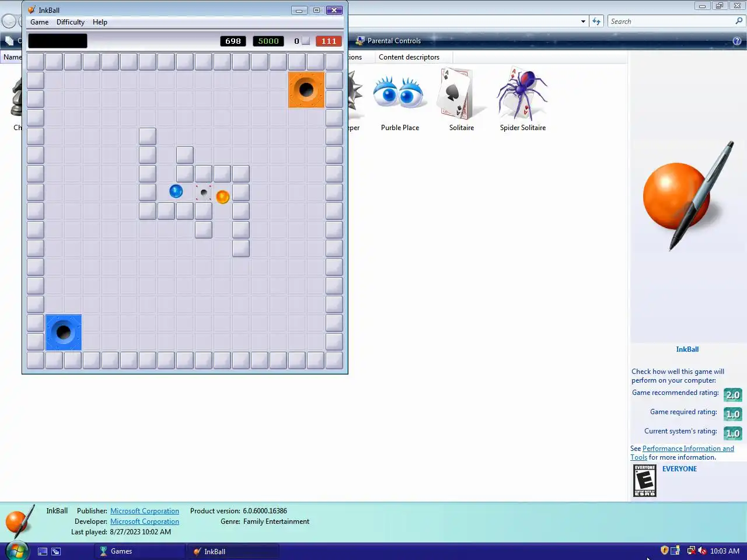Click the current system's rating 1.0 badge
The image size is (747, 560).
[732, 433]
